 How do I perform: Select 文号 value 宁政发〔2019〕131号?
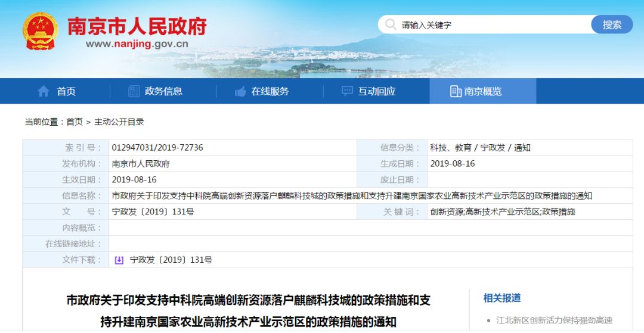[153, 211]
